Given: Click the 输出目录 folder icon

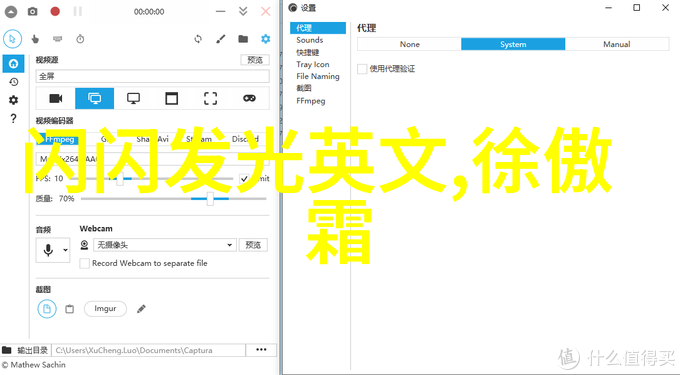Looking at the screenshot, I should 7,350.
